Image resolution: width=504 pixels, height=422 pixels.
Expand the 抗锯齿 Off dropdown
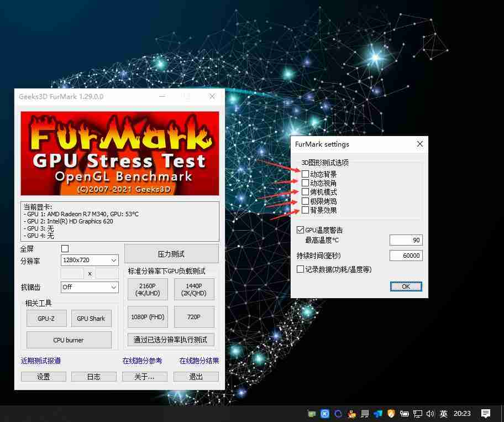90,287
